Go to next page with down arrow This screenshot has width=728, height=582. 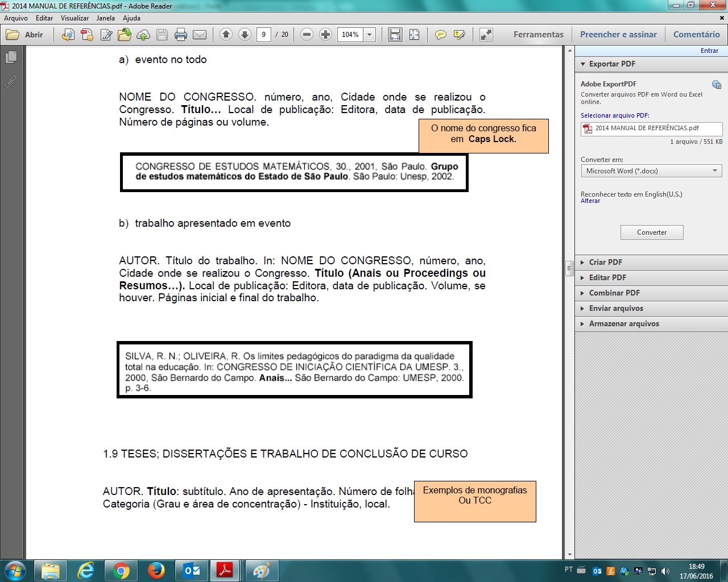pyautogui.click(x=245, y=35)
